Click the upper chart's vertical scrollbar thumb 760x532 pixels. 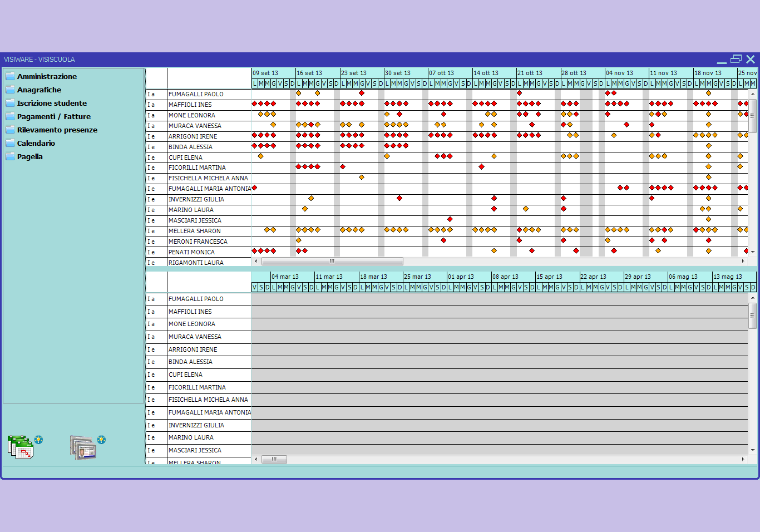pyautogui.click(x=752, y=116)
